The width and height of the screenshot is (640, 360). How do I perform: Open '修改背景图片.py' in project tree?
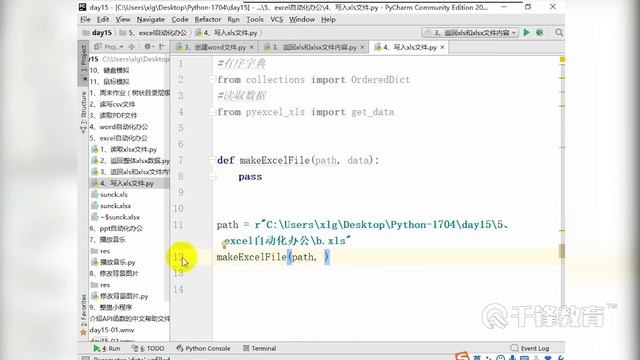pyautogui.click(x=120, y=296)
